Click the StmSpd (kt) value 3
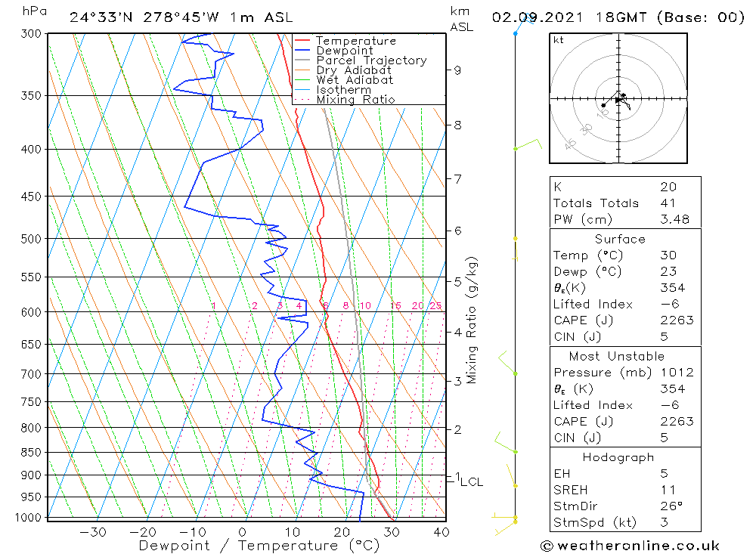756x554 pixels. coord(665,523)
